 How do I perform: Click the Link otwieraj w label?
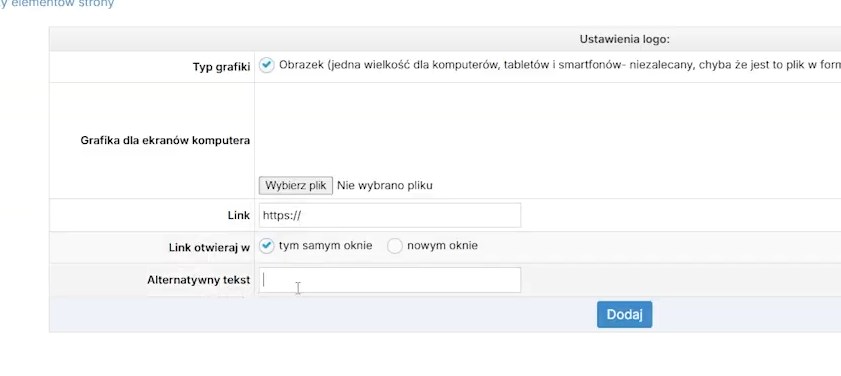coord(209,248)
